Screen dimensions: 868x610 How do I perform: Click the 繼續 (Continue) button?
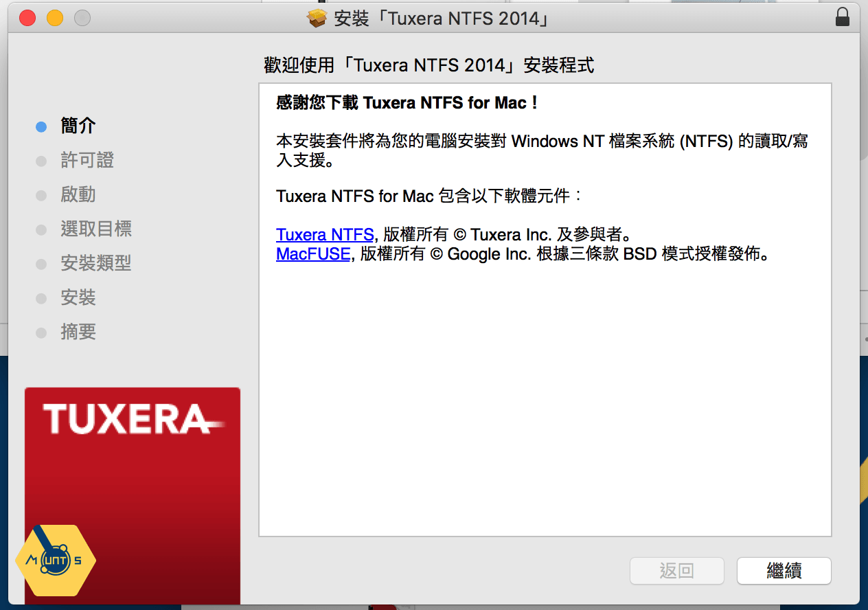click(784, 570)
